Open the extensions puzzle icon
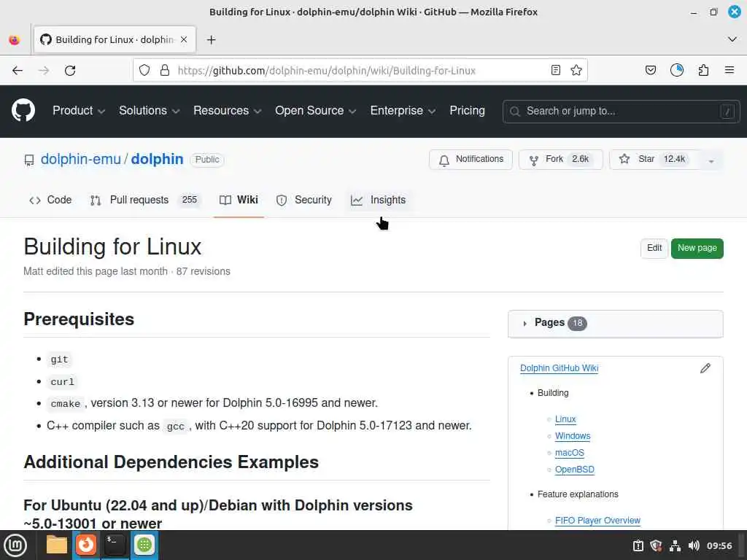The width and height of the screenshot is (747, 560). click(704, 71)
